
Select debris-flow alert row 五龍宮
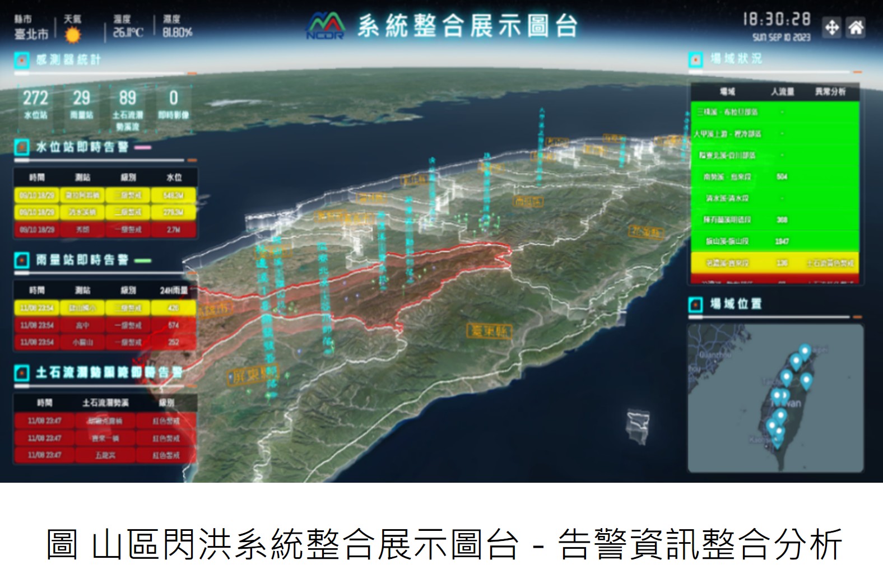(x=105, y=455)
